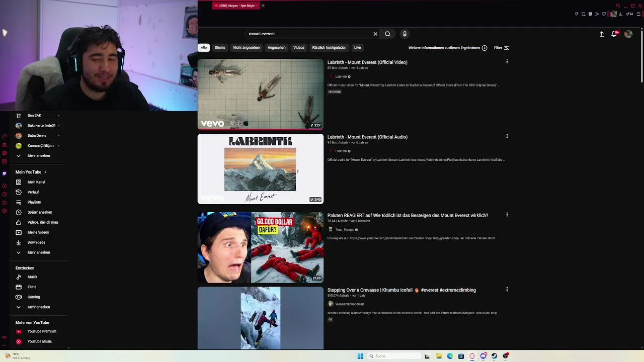Open the settings gear in Opera sidebar
The image size is (644, 362).
click(4, 211)
